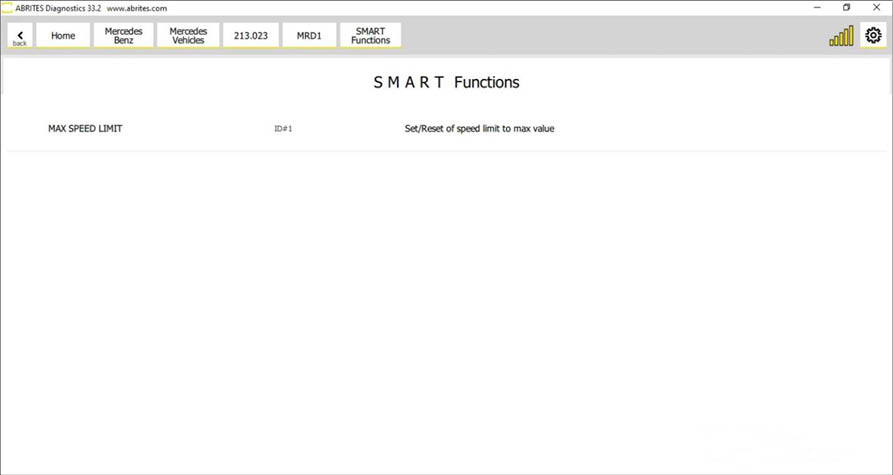The width and height of the screenshot is (893, 475).
Task: Go to the Home breadcrumb
Action: coord(63,36)
